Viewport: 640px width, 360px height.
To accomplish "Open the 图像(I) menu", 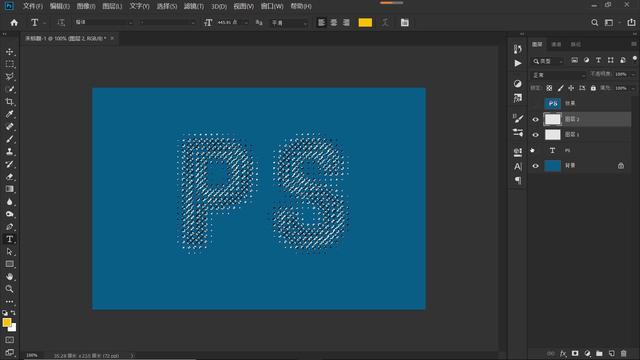I will tap(86, 6).
